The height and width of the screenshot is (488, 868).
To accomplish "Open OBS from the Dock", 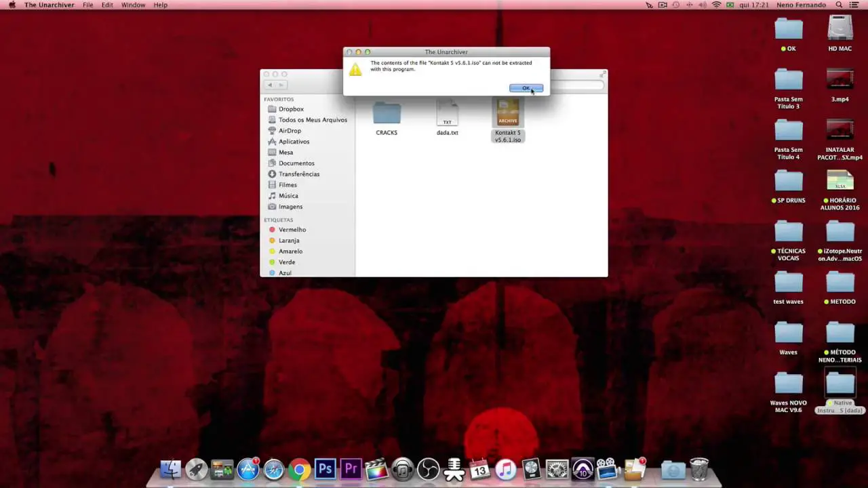I will point(428,469).
